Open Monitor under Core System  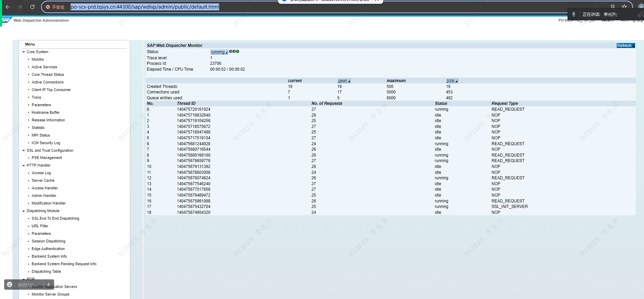point(38,59)
